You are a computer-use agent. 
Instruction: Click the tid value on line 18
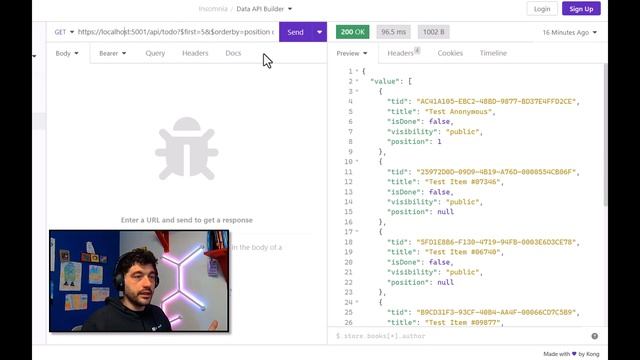point(496,242)
